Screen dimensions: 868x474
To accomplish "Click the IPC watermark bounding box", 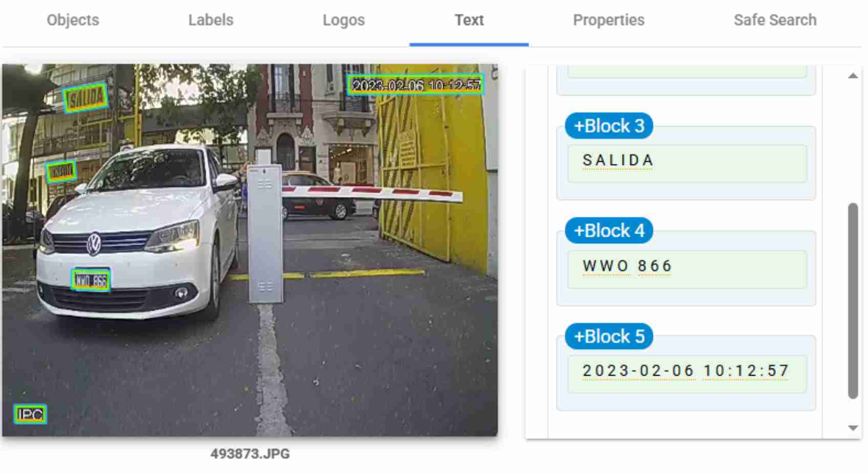I will 30,414.
